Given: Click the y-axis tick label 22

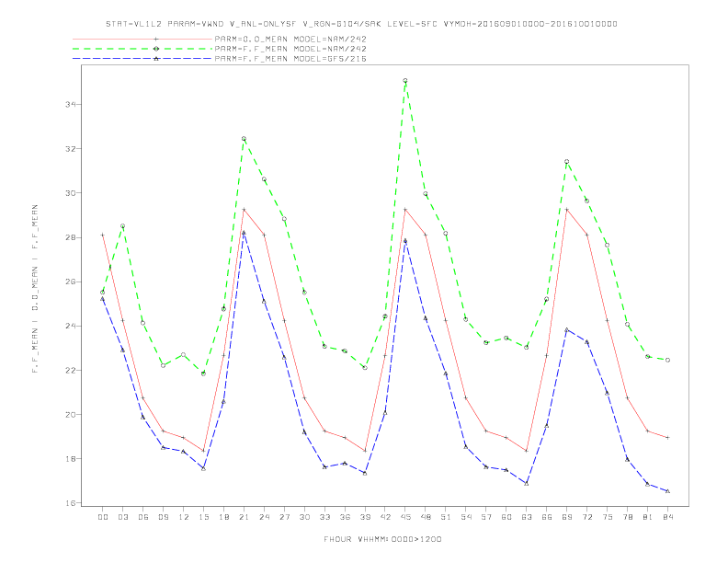Looking at the screenshot, I should coord(71,370).
